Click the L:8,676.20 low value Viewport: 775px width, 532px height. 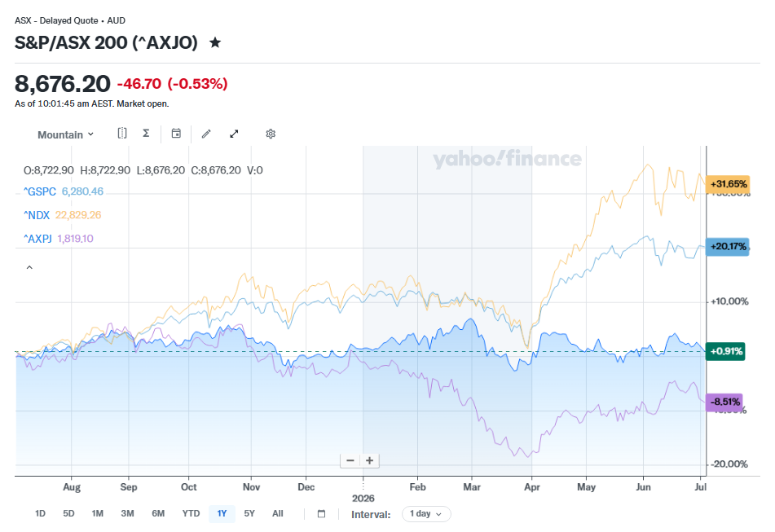tap(161, 170)
